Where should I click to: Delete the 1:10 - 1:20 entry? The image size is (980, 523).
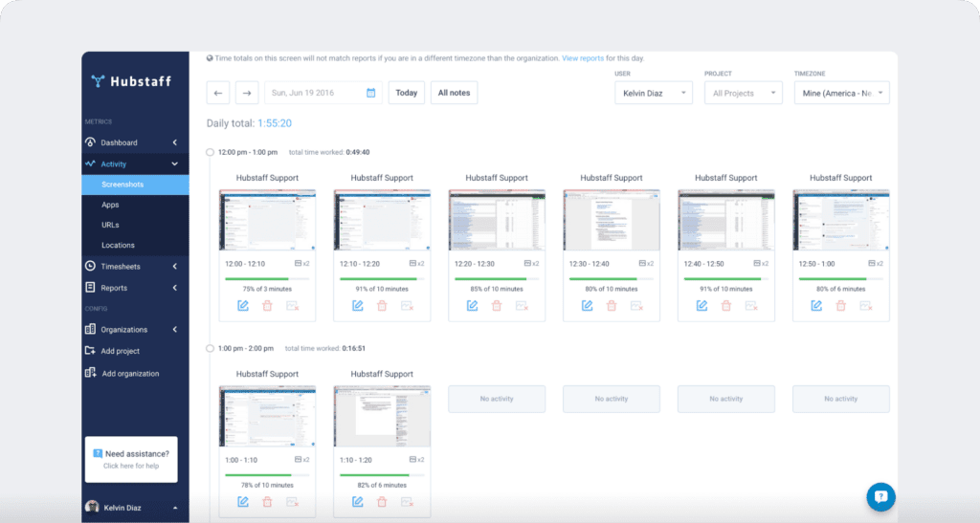click(382, 502)
